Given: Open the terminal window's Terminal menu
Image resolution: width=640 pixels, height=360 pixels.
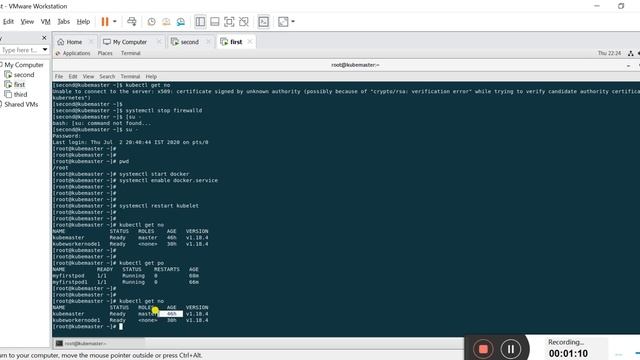Looking at the screenshot, I should click(130, 76).
